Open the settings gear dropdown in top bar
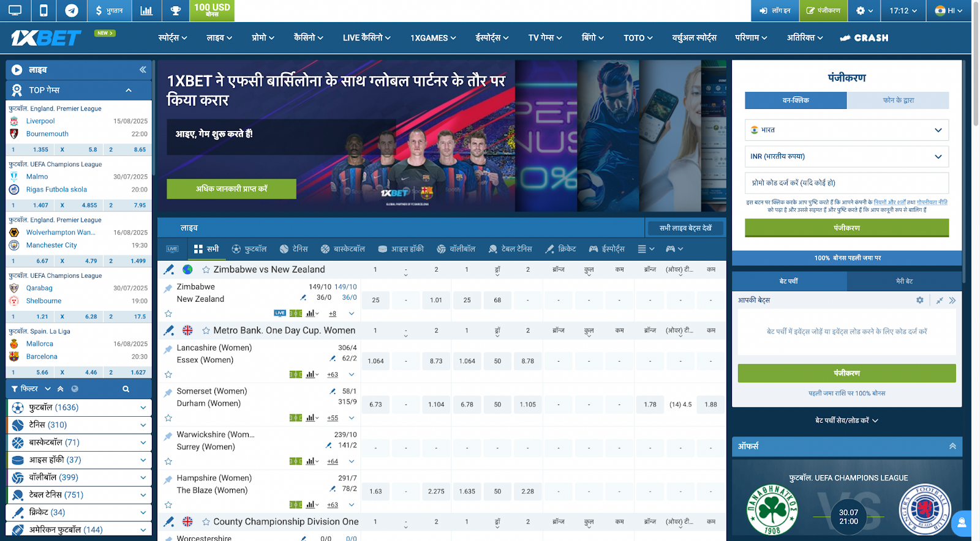The width and height of the screenshot is (980, 541). 865,10
